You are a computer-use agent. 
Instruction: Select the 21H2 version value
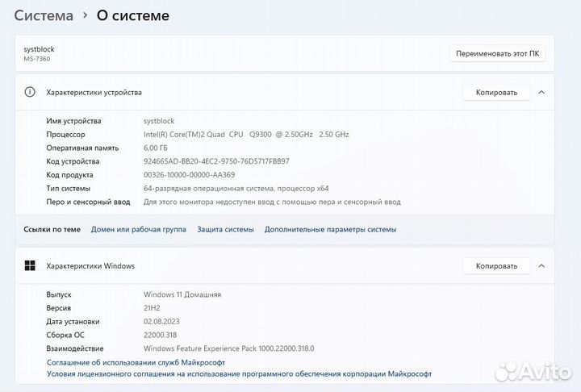point(152,308)
